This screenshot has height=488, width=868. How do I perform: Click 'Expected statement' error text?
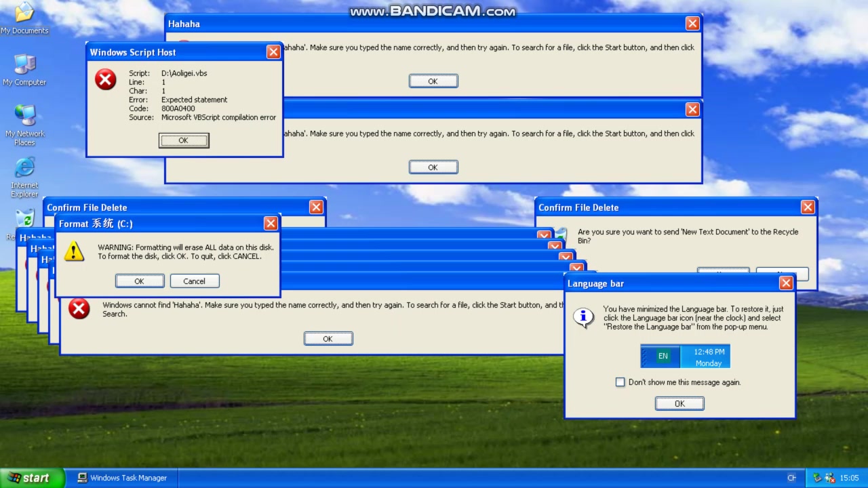coord(195,100)
